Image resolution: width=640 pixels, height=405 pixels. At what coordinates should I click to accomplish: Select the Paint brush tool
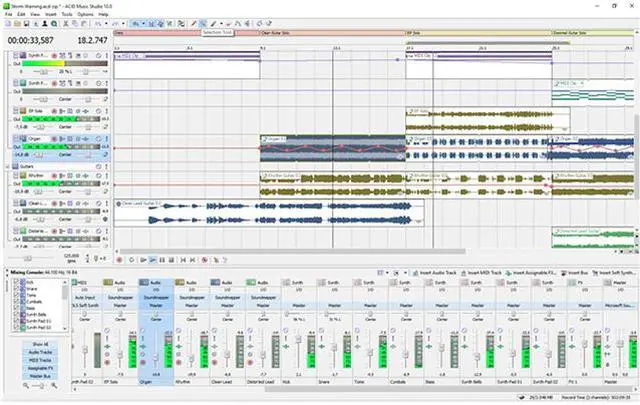pyautogui.click(x=213, y=24)
